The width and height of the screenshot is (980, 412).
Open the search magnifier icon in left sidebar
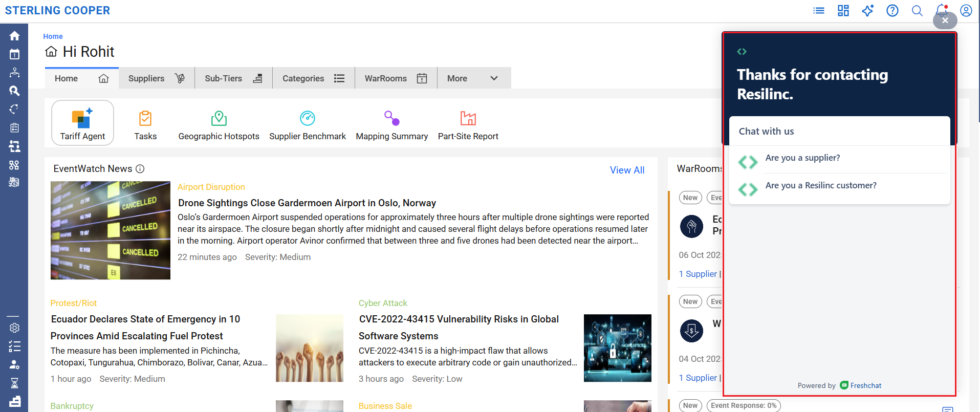(14, 91)
